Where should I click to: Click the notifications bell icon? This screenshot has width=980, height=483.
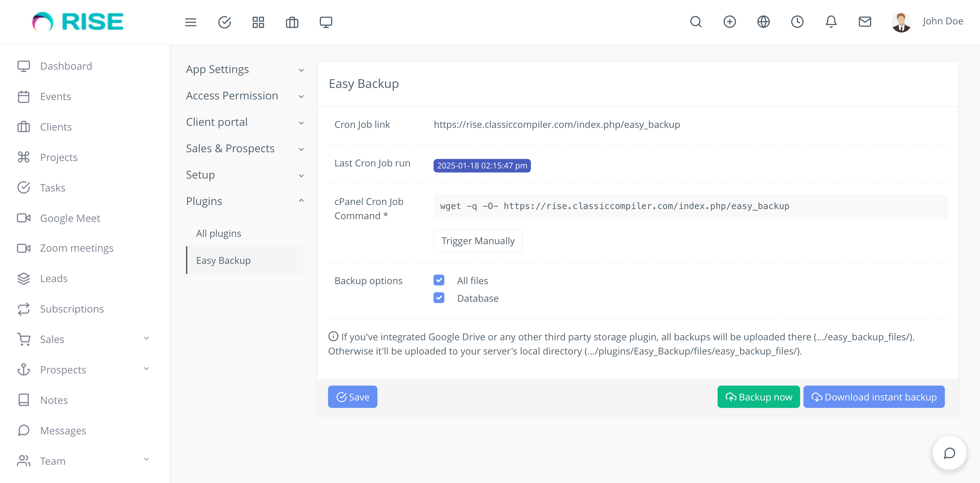(x=831, y=22)
